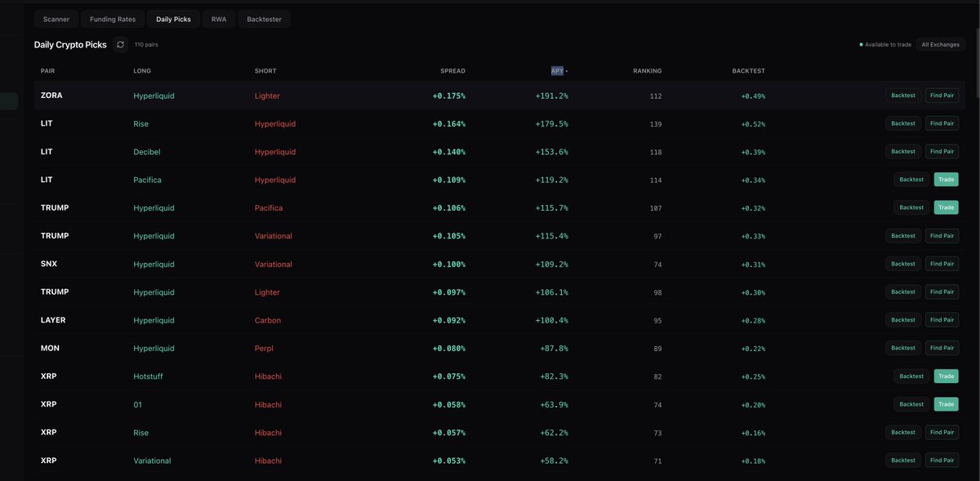Viewport: 980px width, 481px height.
Task: Find Pair for TRUMP Lighter row
Action: (942, 292)
